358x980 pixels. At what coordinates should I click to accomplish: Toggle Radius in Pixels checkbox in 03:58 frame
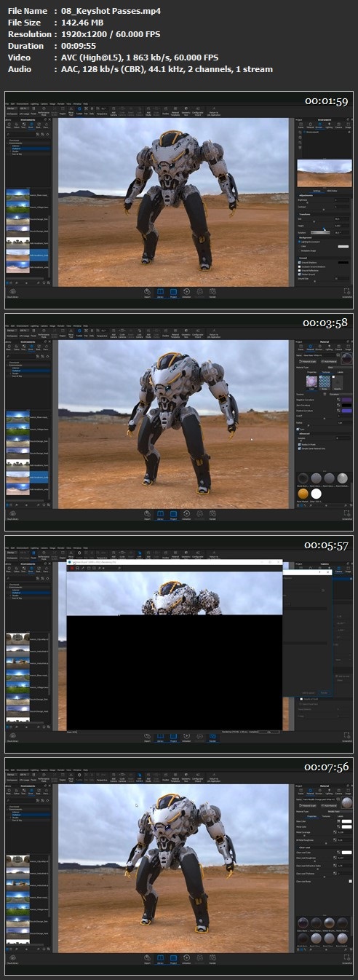[x=299, y=444]
